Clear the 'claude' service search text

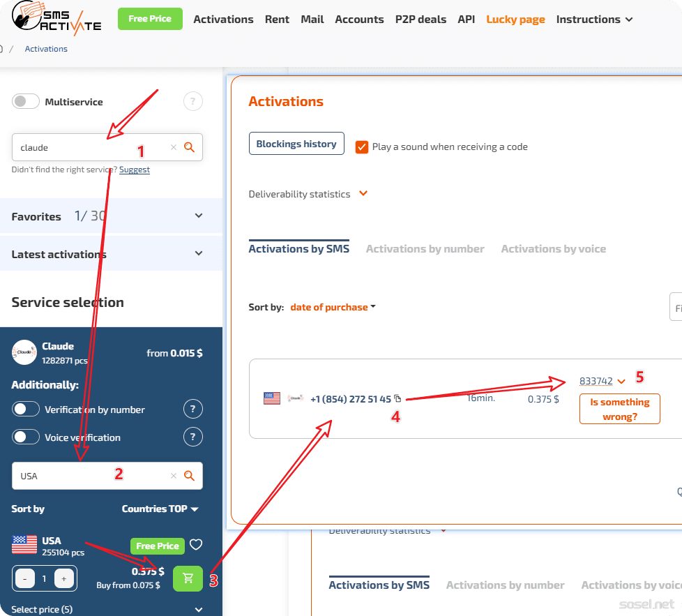pyautogui.click(x=174, y=147)
